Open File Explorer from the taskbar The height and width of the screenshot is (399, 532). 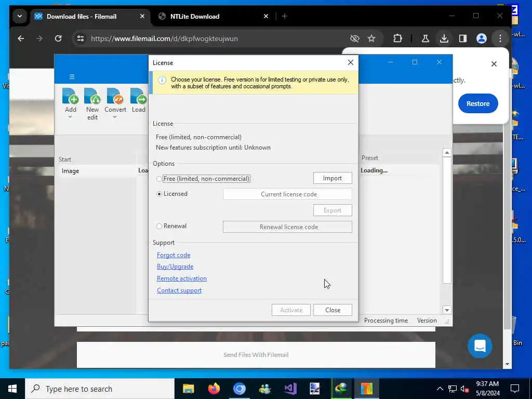(188, 389)
